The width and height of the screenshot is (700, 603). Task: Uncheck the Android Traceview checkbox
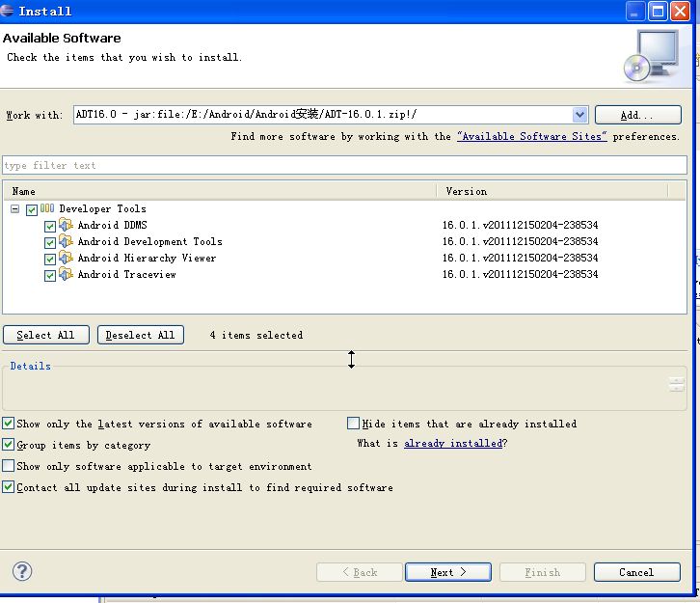click(x=50, y=276)
